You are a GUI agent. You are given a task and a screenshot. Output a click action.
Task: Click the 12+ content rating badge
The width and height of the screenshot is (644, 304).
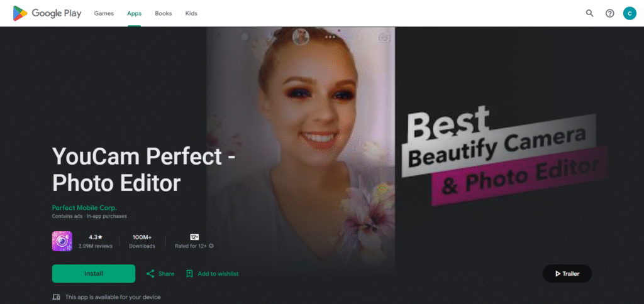(194, 237)
